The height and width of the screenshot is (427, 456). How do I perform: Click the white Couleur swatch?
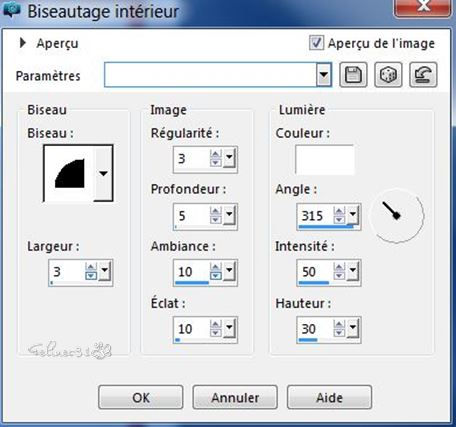324,160
